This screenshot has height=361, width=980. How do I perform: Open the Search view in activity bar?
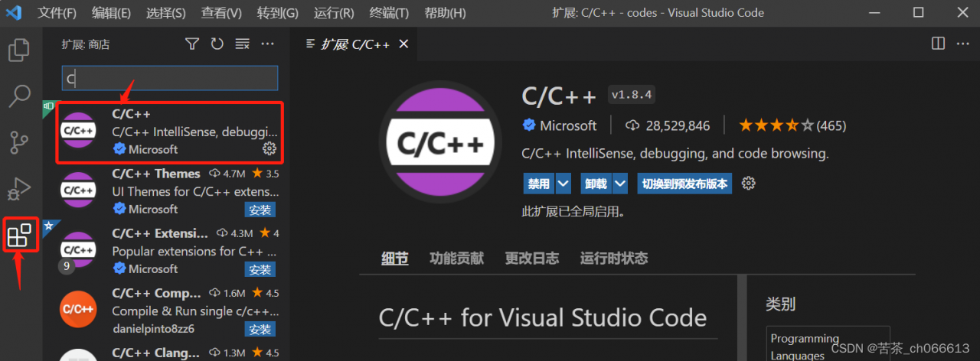tap(19, 96)
